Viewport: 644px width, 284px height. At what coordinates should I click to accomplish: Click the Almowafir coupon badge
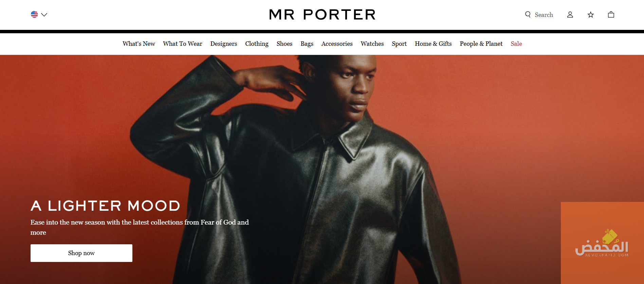[602, 243]
